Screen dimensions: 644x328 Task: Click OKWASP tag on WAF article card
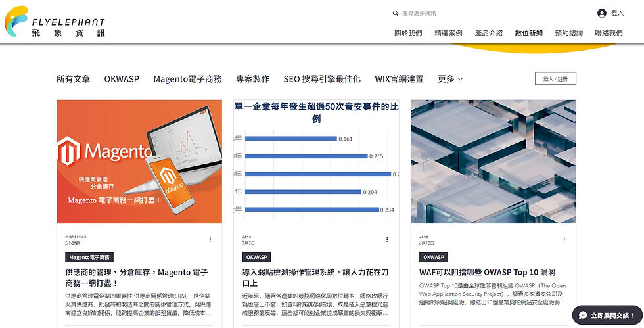coord(433,257)
